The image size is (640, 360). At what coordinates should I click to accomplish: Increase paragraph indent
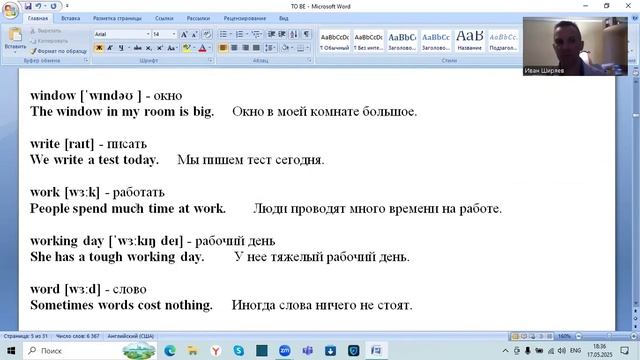282,34
